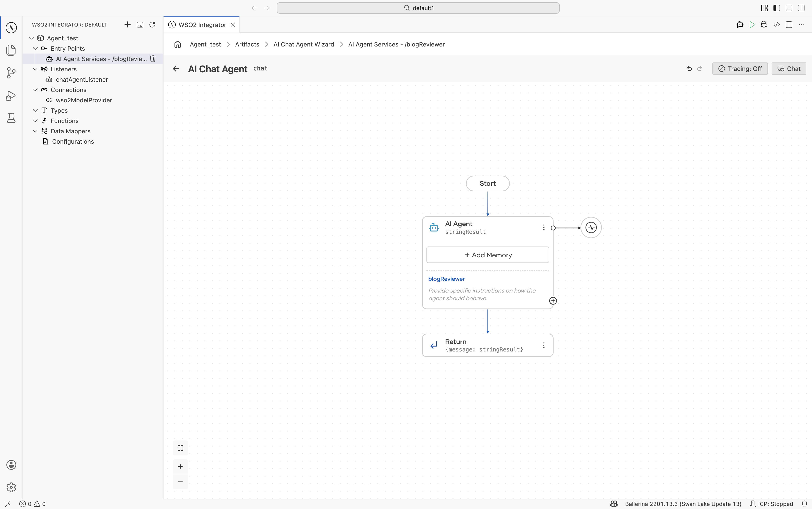Zoom in on the diagram
Image resolution: width=812 pixels, height=509 pixels.
click(180, 466)
